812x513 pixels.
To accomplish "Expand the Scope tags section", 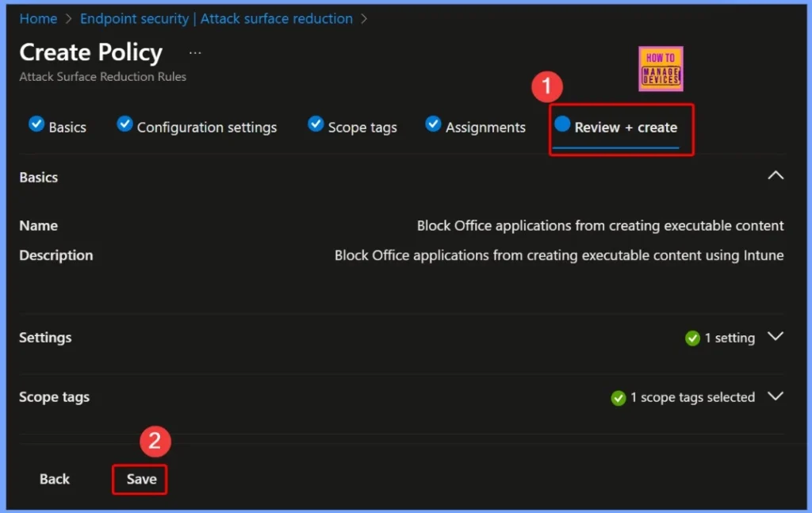I will point(776,396).
